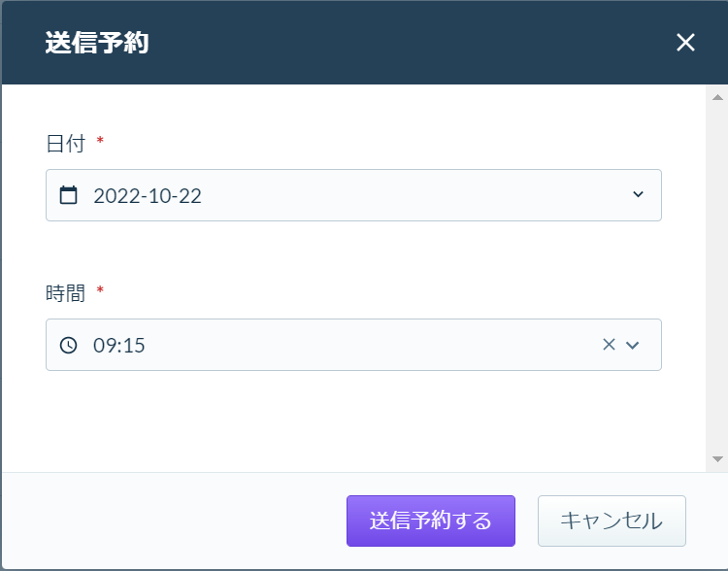The width and height of the screenshot is (728, 571).
Task: Click the scrollbar up arrow
Action: [x=717, y=97]
